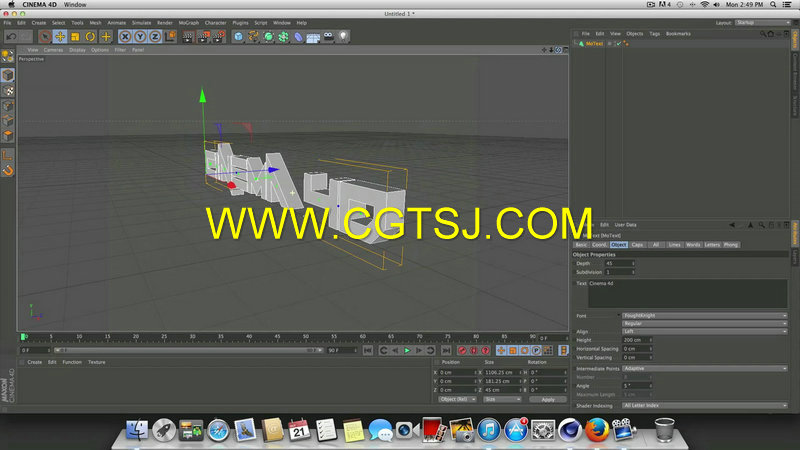Image resolution: width=800 pixels, height=450 pixels.
Task: Click the Snap magnet icon
Action: (8, 170)
